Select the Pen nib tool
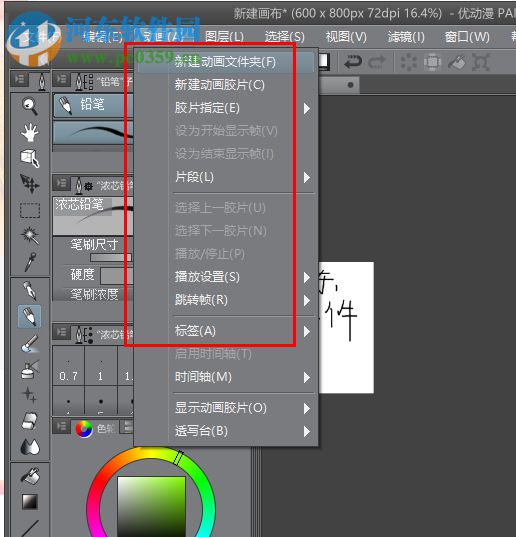This screenshot has height=537, width=516. [30, 290]
